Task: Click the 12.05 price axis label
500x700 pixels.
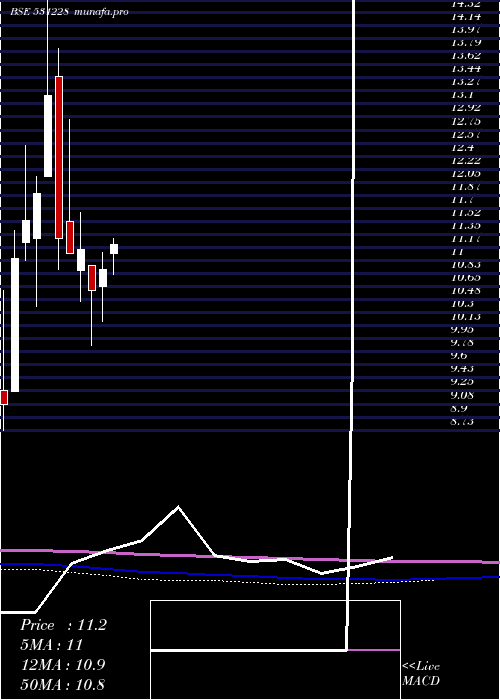Action: (x=466, y=173)
